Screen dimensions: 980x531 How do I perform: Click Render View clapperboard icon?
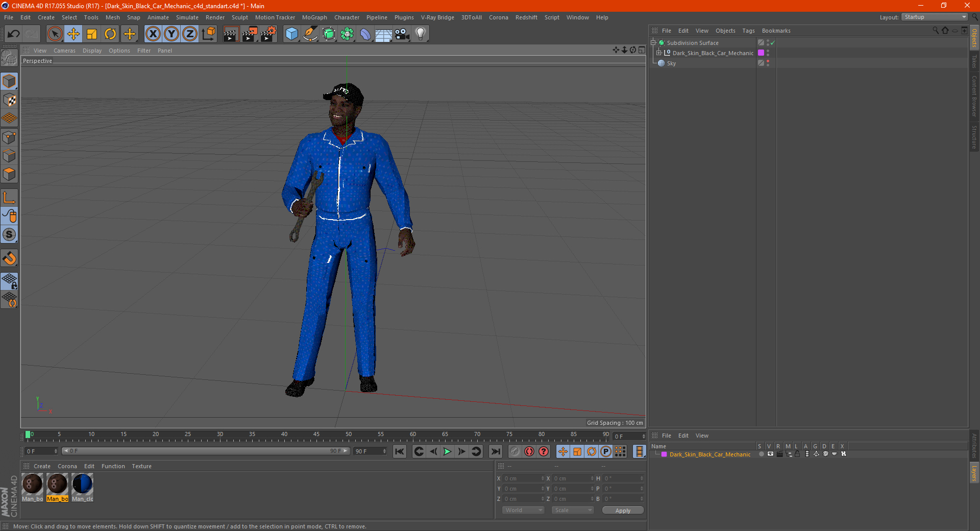pos(231,34)
